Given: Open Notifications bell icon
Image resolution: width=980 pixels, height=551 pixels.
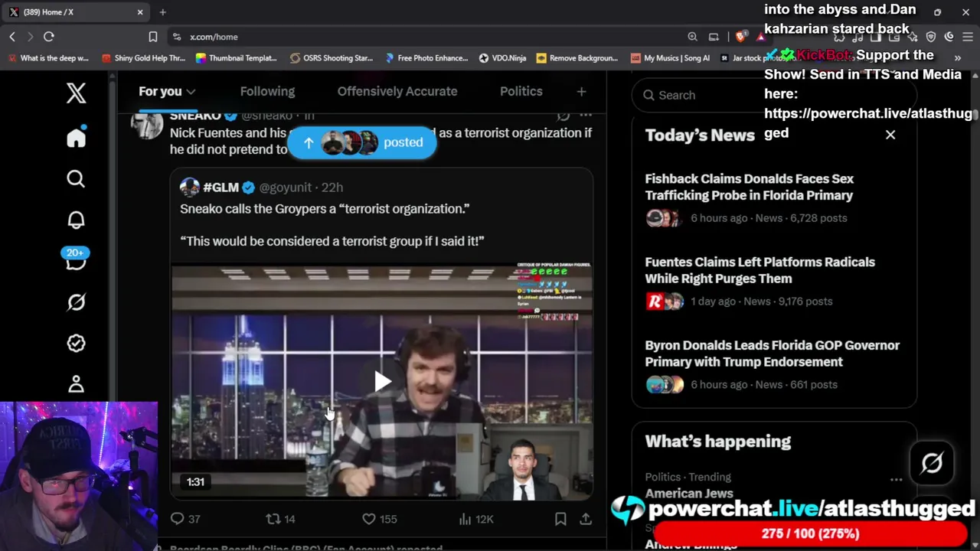Looking at the screenshot, I should pos(76,220).
